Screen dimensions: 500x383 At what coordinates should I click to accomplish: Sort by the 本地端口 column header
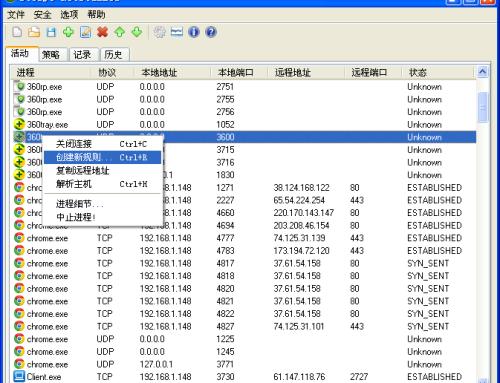[x=239, y=72]
